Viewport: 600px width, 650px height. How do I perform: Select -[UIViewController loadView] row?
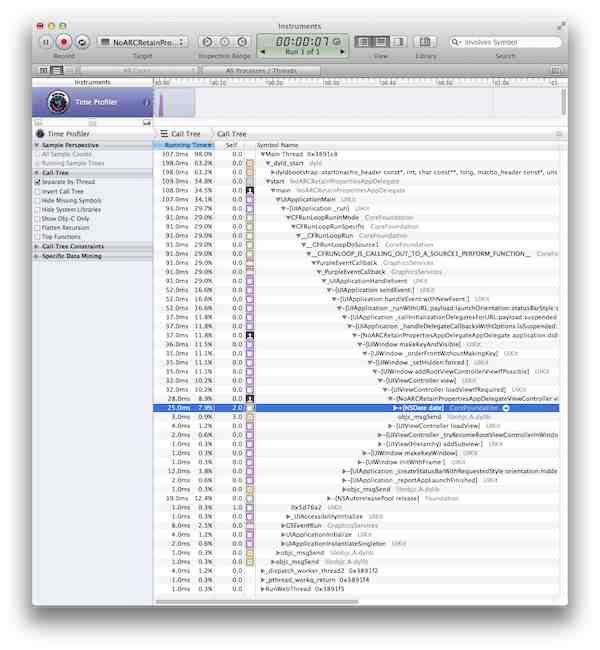pos(356,426)
